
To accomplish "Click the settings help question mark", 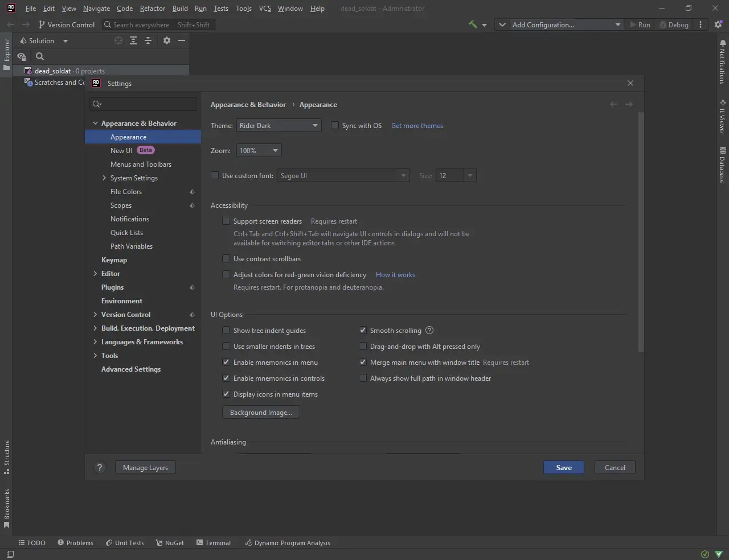I will coord(100,468).
